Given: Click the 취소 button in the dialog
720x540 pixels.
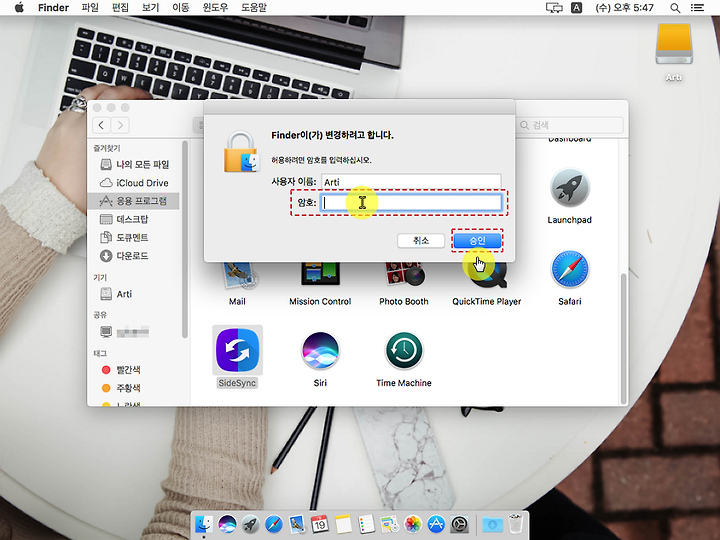Looking at the screenshot, I should click(421, 240).
